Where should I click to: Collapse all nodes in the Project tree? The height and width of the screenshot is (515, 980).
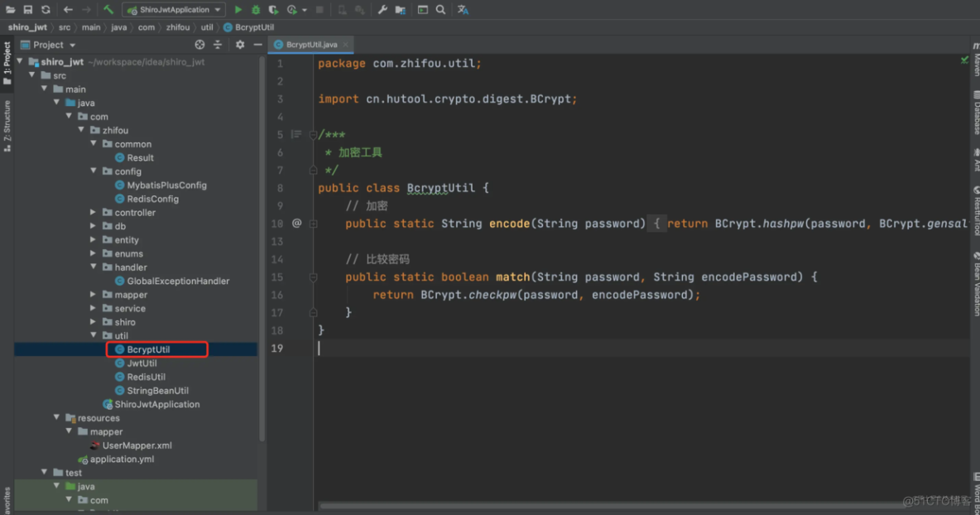[x=218, y=45]
